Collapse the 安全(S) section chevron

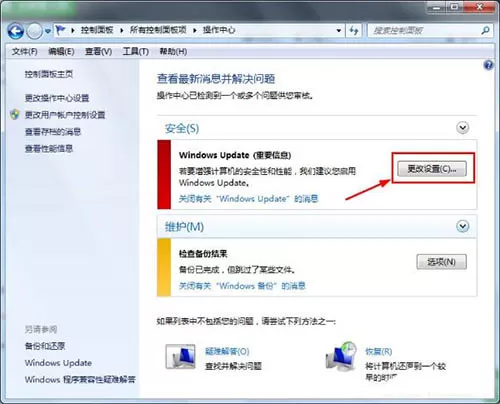pos(463,127)
